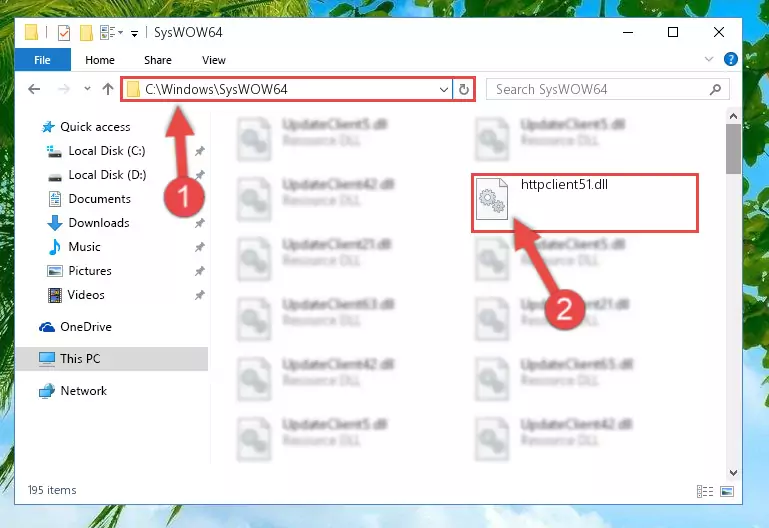Click the 195 items status text
This screenshot has width=769, height=528.
pos(52,490)
